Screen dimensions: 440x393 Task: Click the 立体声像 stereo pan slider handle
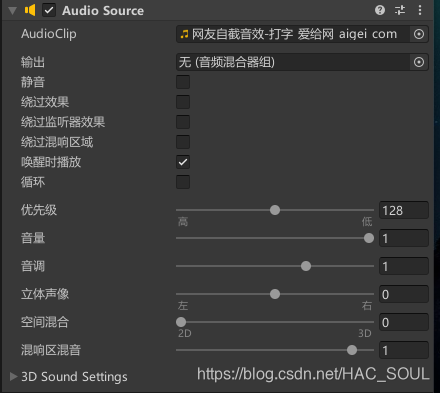275,294
